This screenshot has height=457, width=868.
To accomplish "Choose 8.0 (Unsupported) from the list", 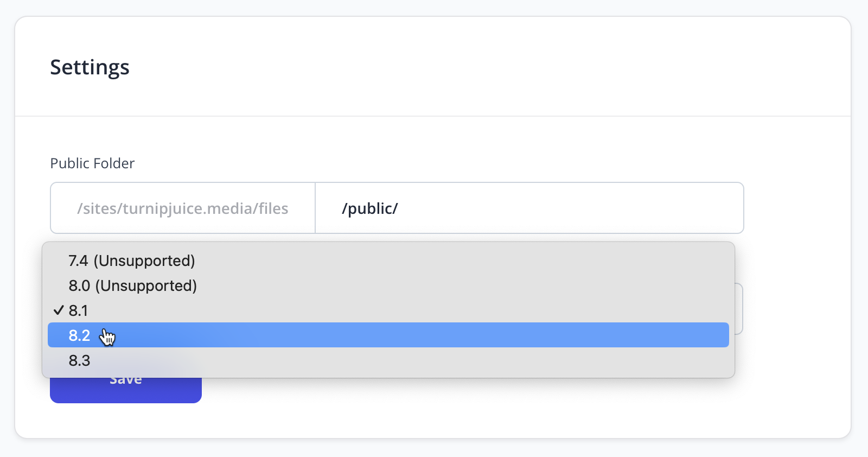I will pyautogui.click(x=388, y=285).
